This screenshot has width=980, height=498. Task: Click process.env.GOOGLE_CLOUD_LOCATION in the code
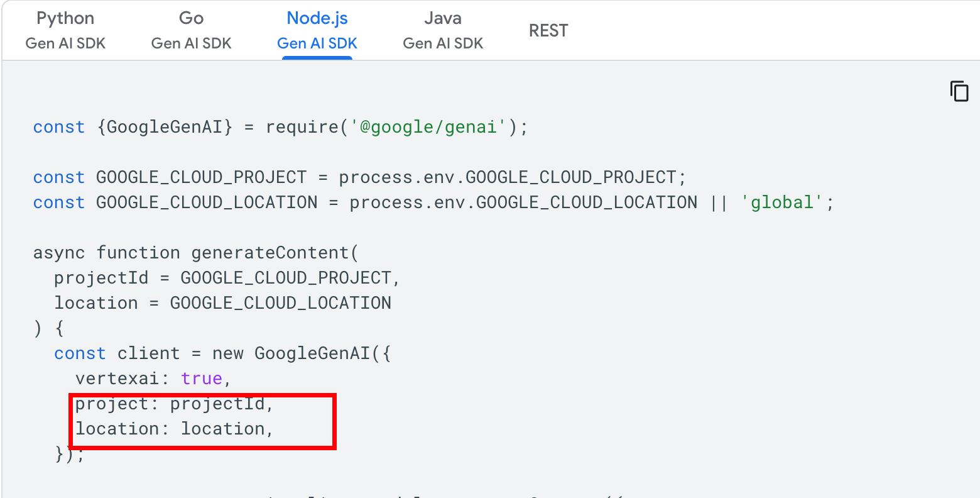pyautogui.click(x=523, y=202)
